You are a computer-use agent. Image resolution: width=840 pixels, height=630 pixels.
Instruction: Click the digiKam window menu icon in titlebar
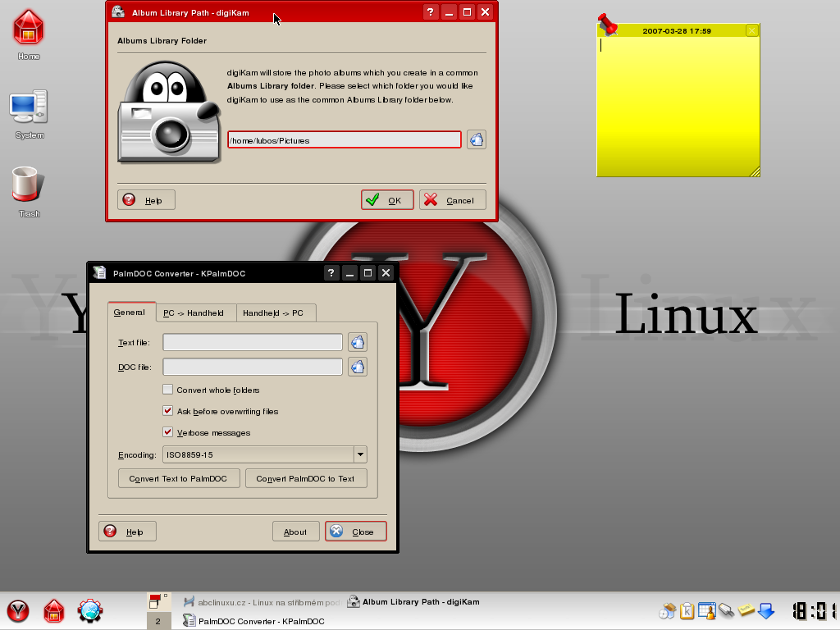pos(118,11)
